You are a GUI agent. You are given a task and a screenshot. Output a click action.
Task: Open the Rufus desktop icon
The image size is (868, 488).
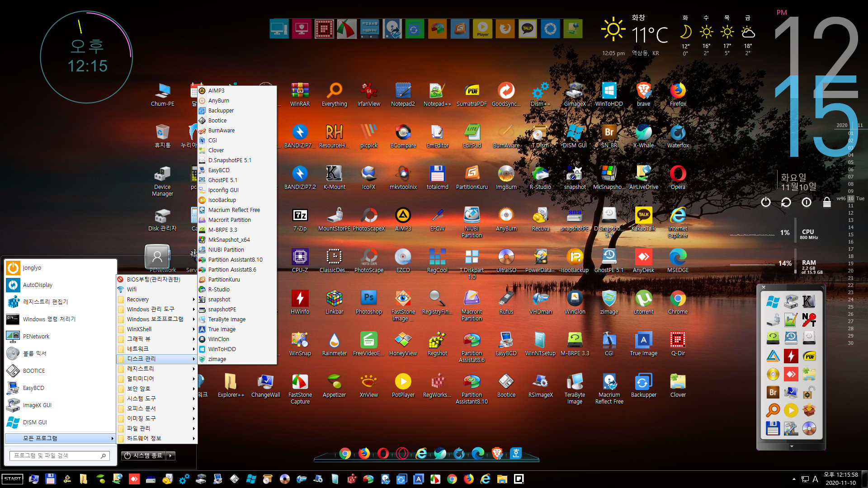click(506, 302)
